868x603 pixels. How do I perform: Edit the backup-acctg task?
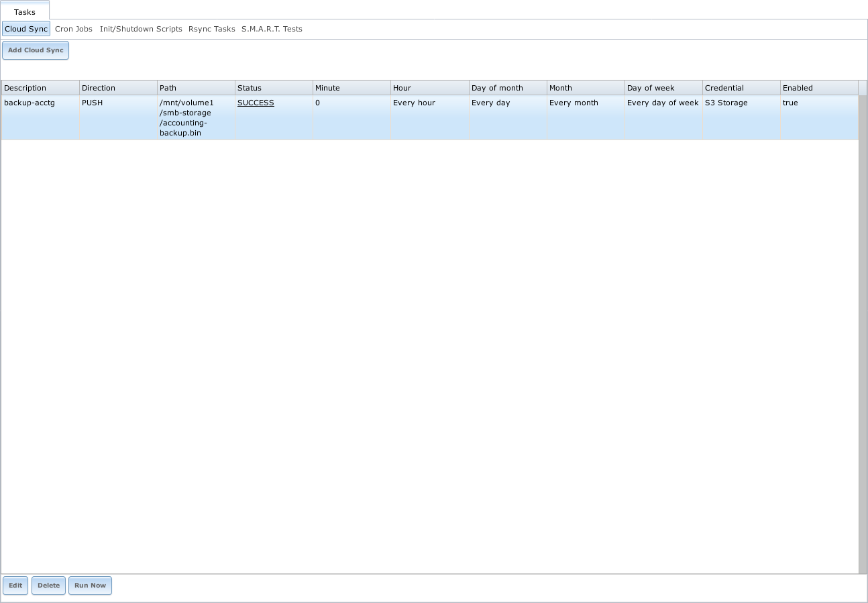(x=15, y=585)
